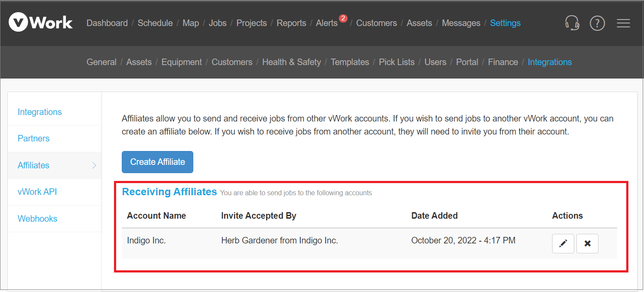Switch to Assets settings sub-tab
This screenshot has height=292, width=644.
coord(139,62)
